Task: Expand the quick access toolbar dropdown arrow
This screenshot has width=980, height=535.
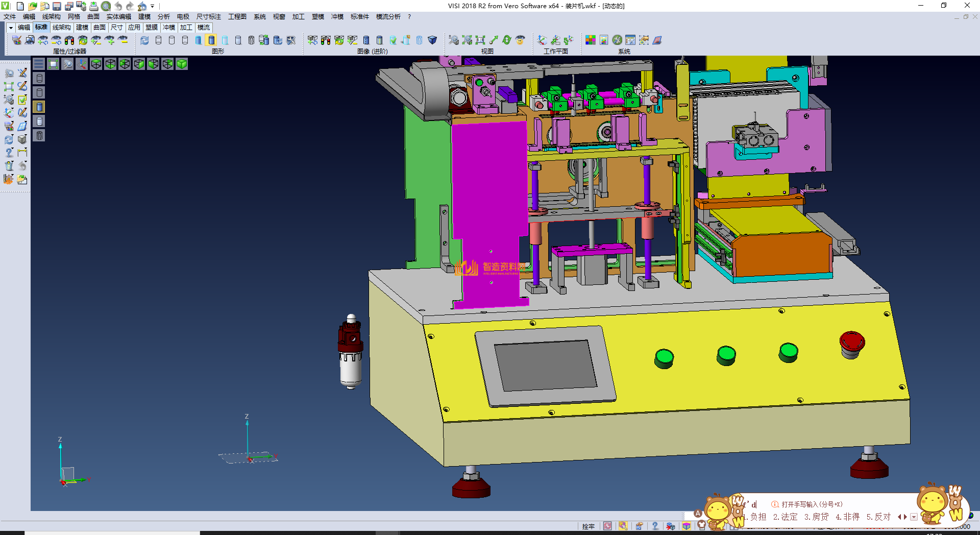Action: pos(153,6)
